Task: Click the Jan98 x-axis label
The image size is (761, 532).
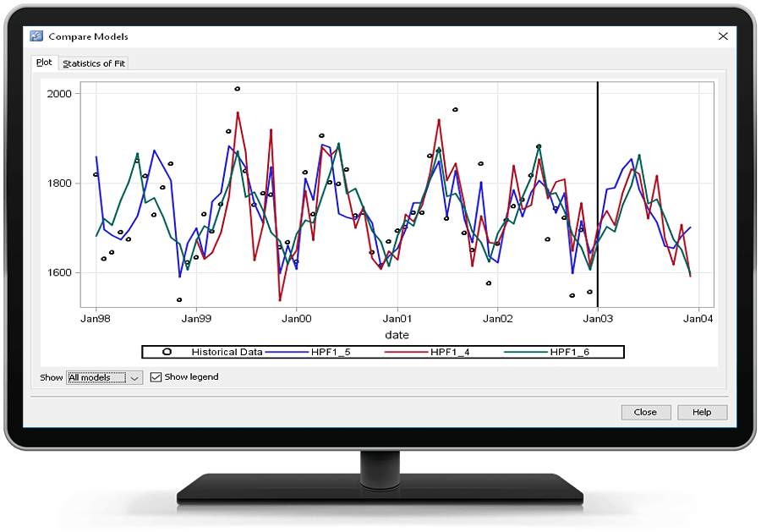Action: 96,319
